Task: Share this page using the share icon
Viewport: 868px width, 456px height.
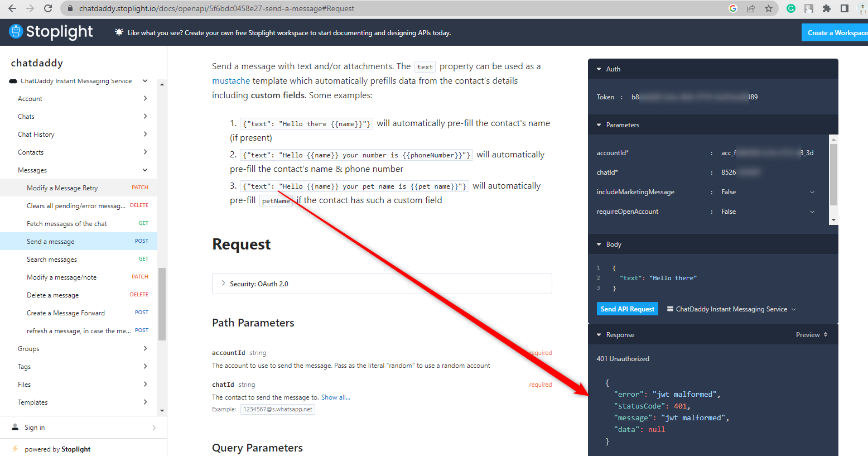Action: (751, 8)
